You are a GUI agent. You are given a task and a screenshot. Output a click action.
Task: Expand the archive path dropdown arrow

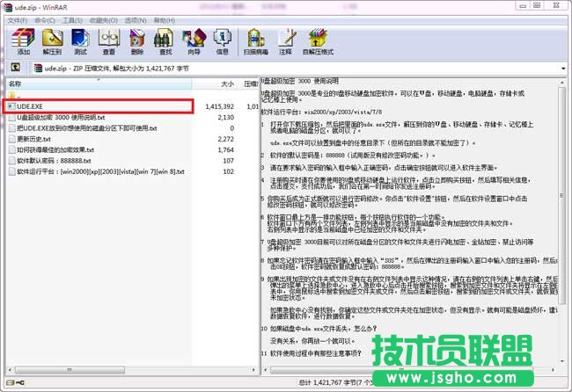tap(563, 67)
